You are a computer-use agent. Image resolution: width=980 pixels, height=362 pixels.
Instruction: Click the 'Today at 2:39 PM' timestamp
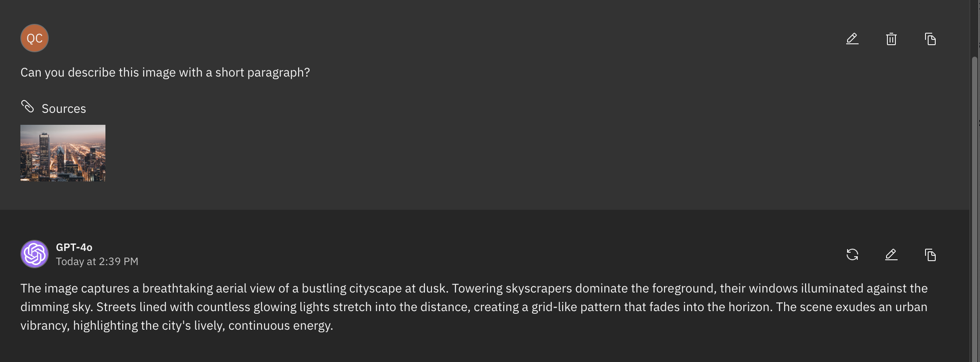97,262
